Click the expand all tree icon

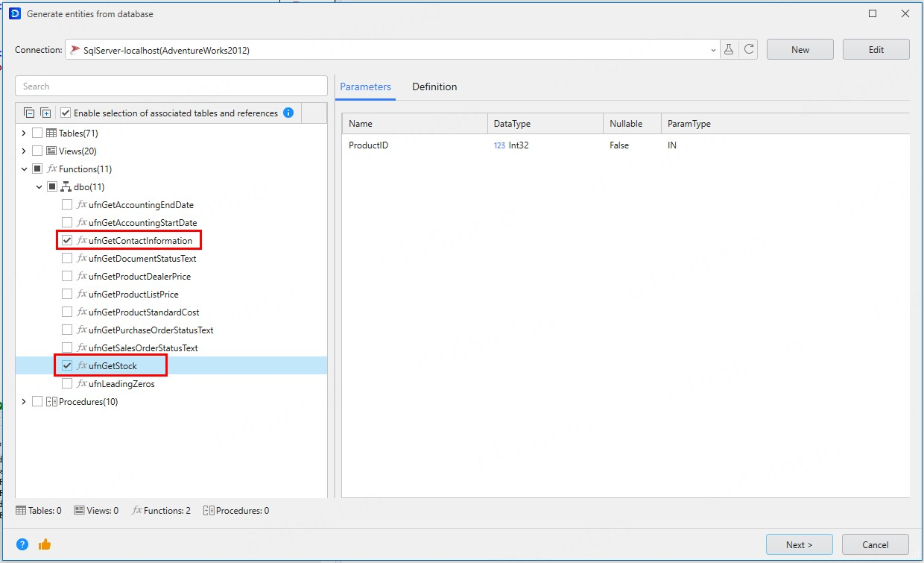(45, 113)
